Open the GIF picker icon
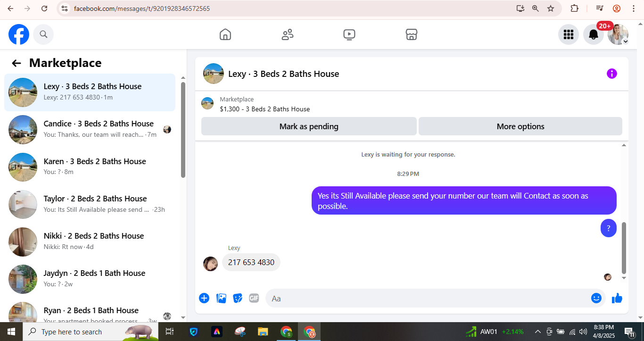Viewport: 644px width, 341px height. tap(254, 298)
